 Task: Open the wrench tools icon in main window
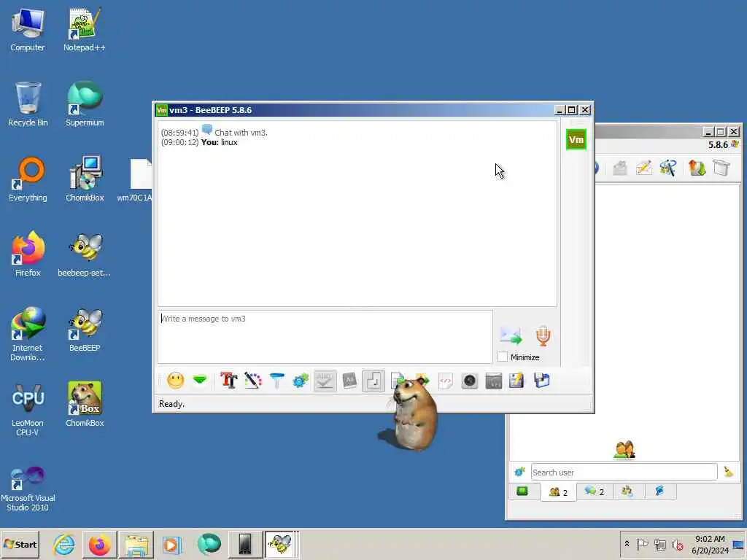pos(668,168)
